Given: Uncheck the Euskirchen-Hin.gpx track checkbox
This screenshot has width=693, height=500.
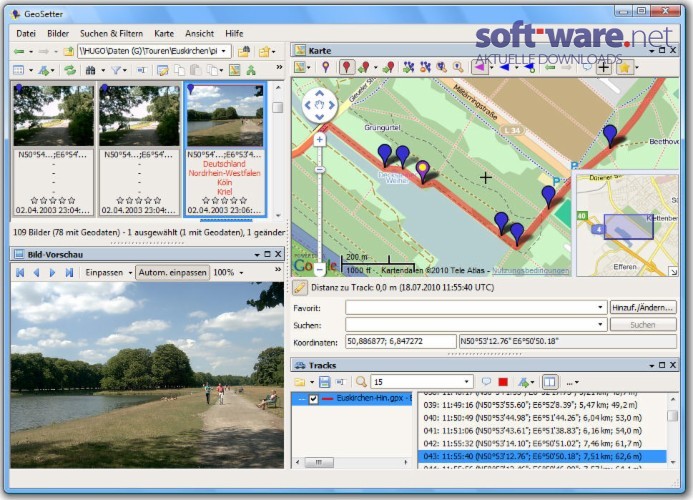Looking at the screenshot, I should point(313,399).
